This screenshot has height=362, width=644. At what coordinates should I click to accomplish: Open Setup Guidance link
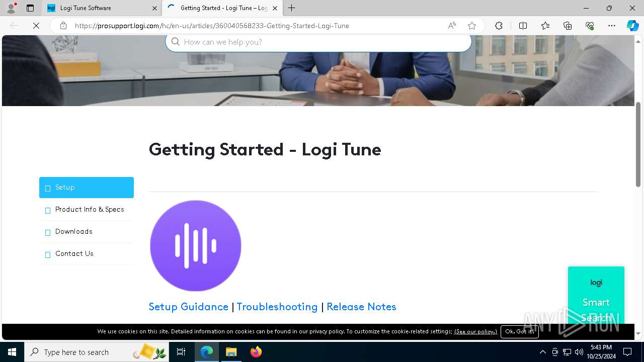(x=189, y=307)
